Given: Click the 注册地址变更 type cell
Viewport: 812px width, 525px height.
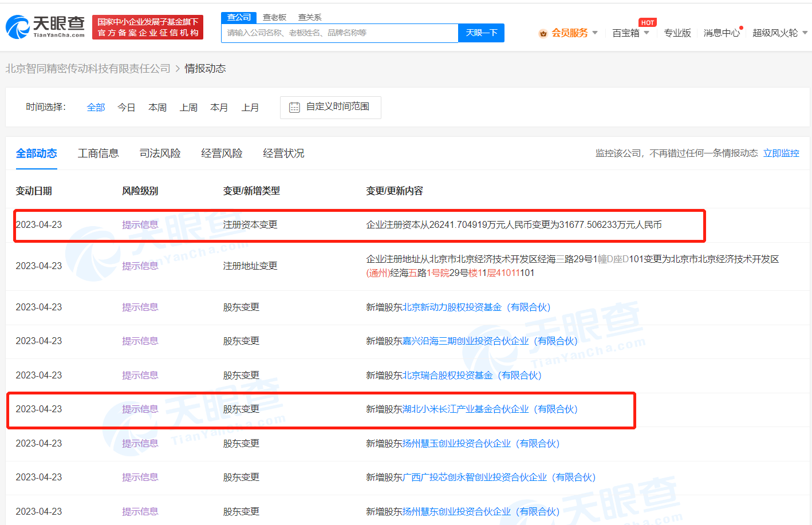Looking at the screenshot, I should pyautogui.click(x=250, y=266).
